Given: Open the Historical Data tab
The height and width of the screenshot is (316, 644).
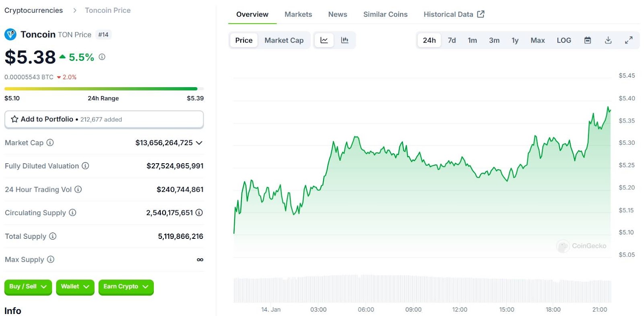Looking at the screenshot, I should click(454, 14).
